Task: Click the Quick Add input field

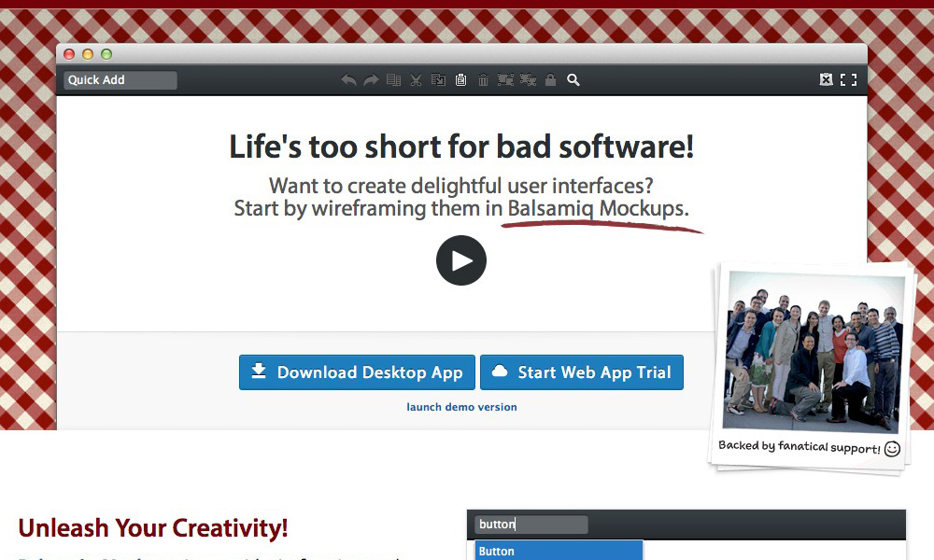Action: [x=120, y=80]
